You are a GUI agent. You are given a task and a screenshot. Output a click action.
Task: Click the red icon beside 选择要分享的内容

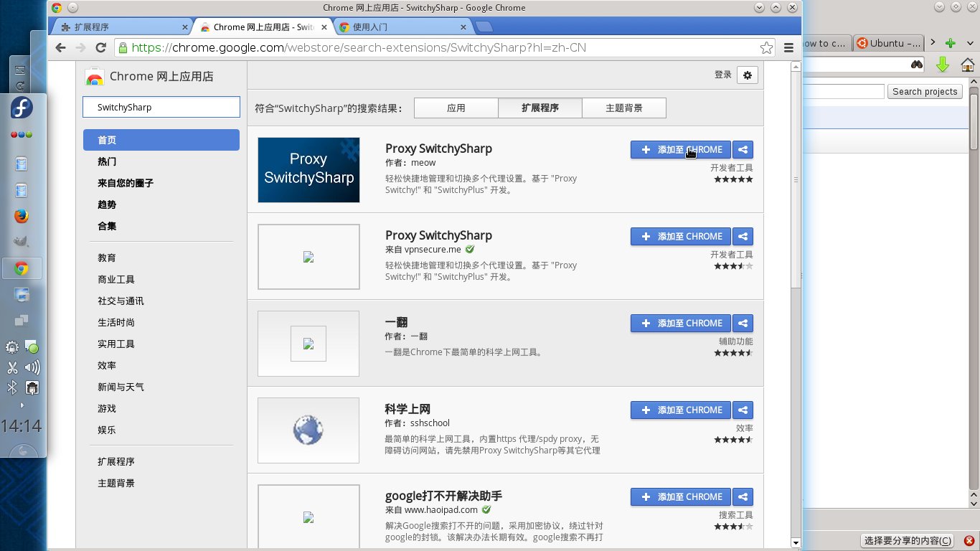click(x=969, y=540)
